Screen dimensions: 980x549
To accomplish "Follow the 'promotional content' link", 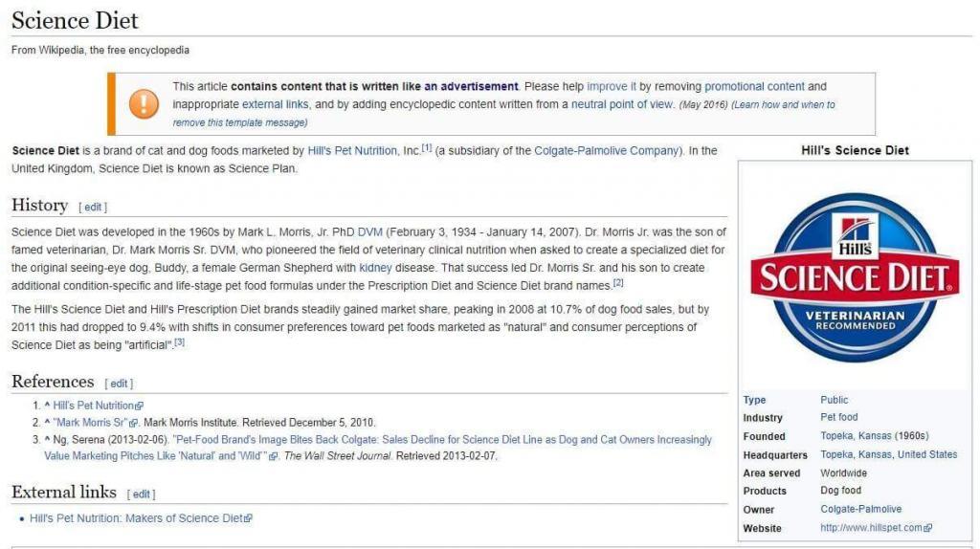I will coord(754,86).
